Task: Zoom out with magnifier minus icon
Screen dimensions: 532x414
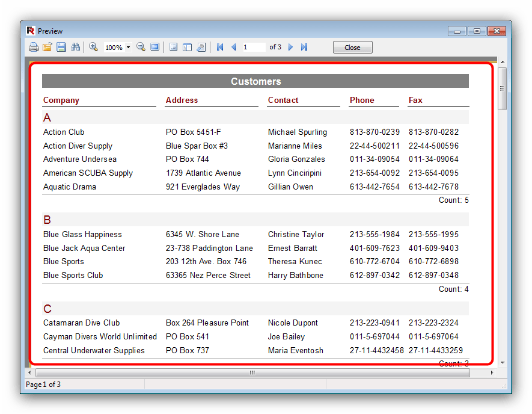Action: (141, 47)
